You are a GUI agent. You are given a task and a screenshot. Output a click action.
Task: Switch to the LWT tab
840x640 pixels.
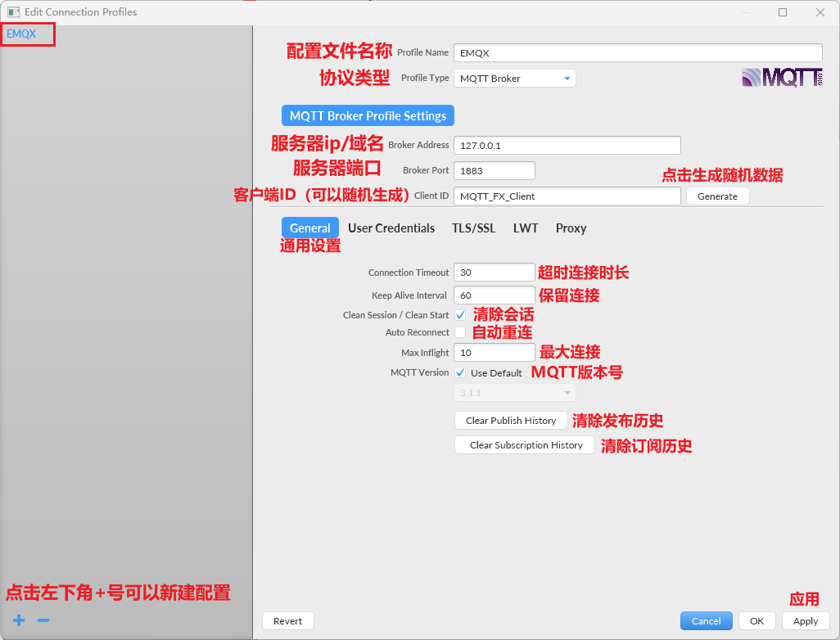coord(526,228)
